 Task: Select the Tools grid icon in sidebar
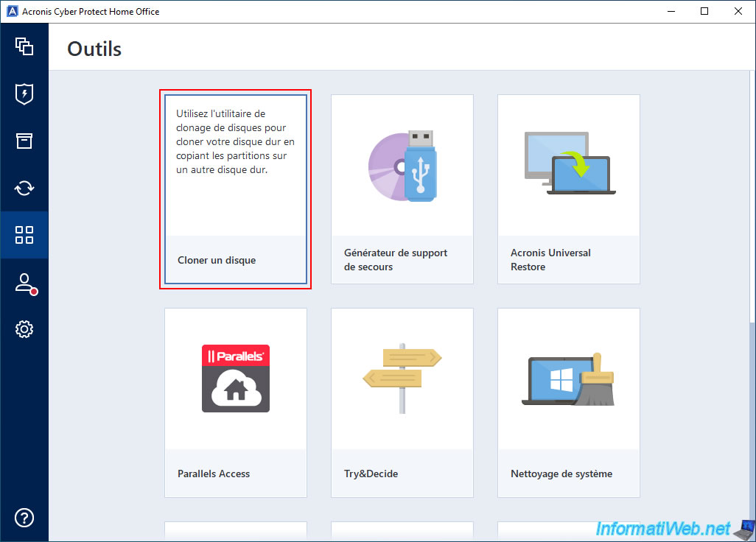[24, 235]
